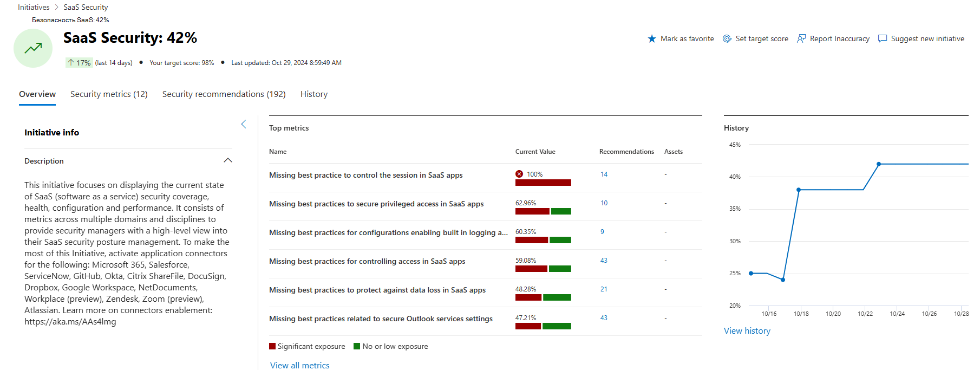
Task: Click the exposure bar for 62.96% metric
Action: pyautogui.click(x=543, y=211)
